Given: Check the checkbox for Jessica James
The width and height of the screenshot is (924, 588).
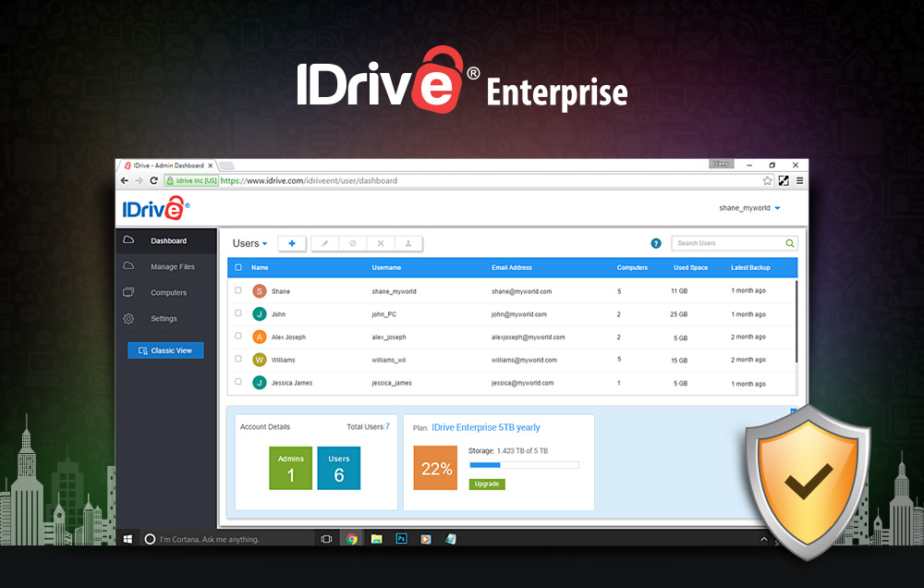Looking at the screenshot, I should tap(237, 382).
